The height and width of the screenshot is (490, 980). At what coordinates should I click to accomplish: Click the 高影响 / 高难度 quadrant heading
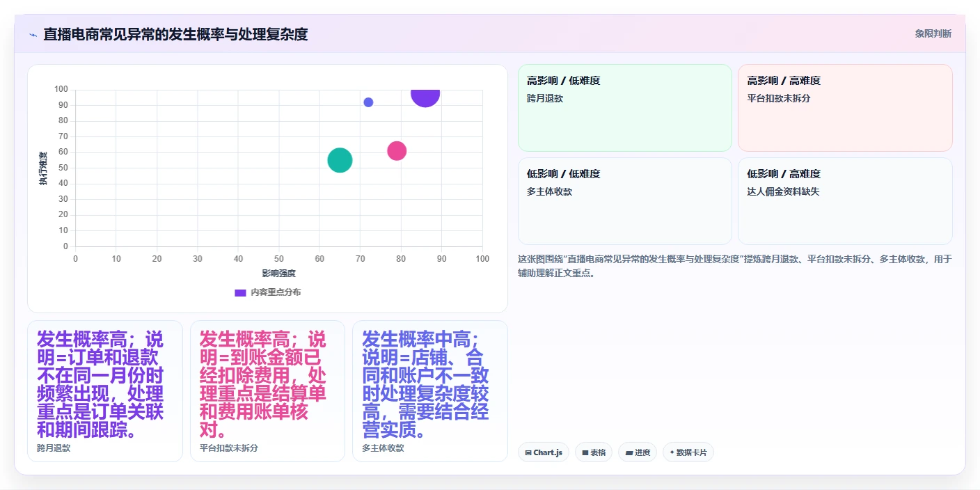pos(784,81)
